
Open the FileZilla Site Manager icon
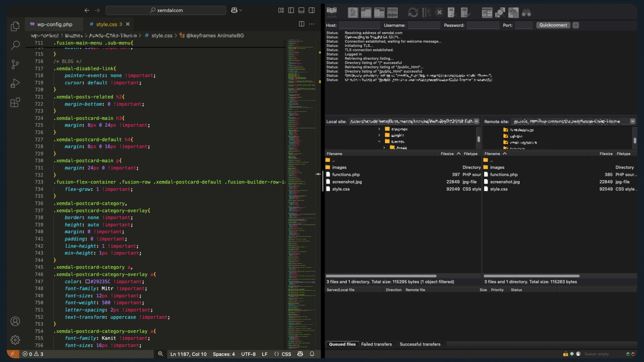(x=331, y=12)
